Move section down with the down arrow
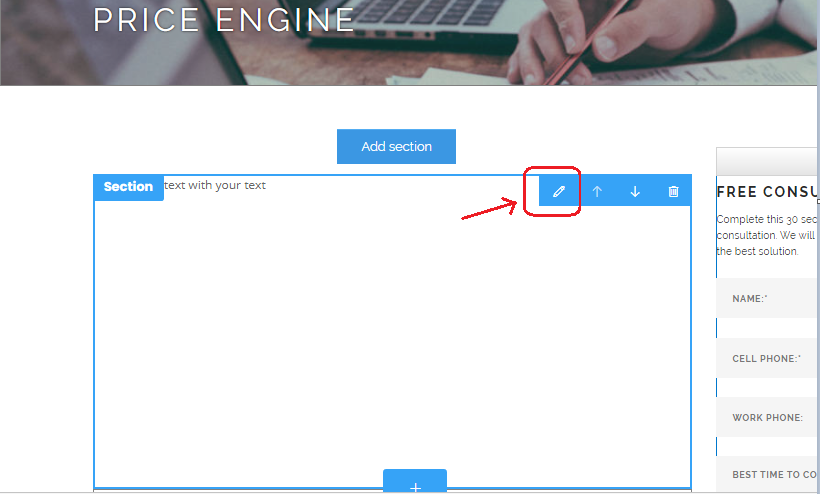Screen dimensions: 820x494 pos(635,191)
